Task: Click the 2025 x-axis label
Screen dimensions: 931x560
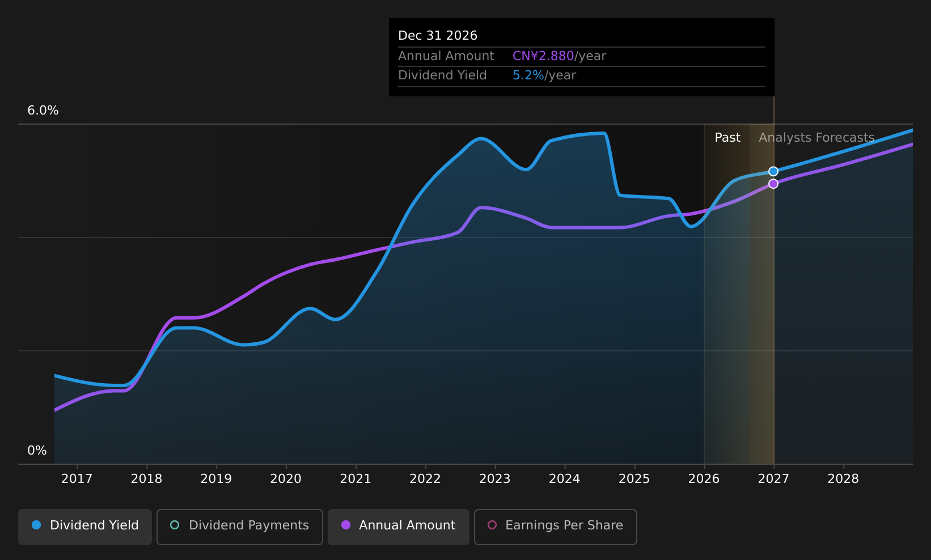Action: [634, 479]
